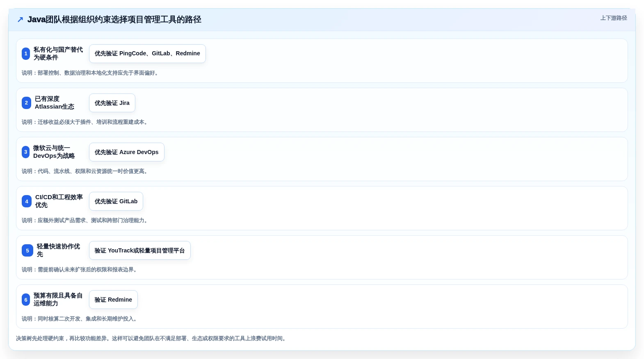This screenshot has width=644, height=359.
Task: Click the note 说明：应额外测试产品需求
Action: (x=85, y=220)
